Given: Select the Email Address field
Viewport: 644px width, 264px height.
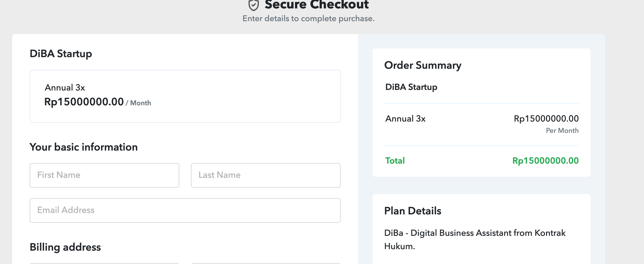Looking at the screenshot, I should coord(185,210).
